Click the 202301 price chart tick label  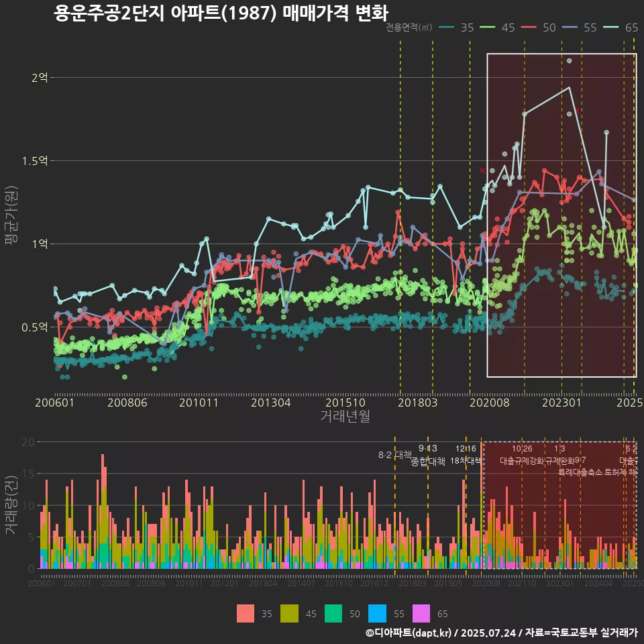click(x=562, y=402)
